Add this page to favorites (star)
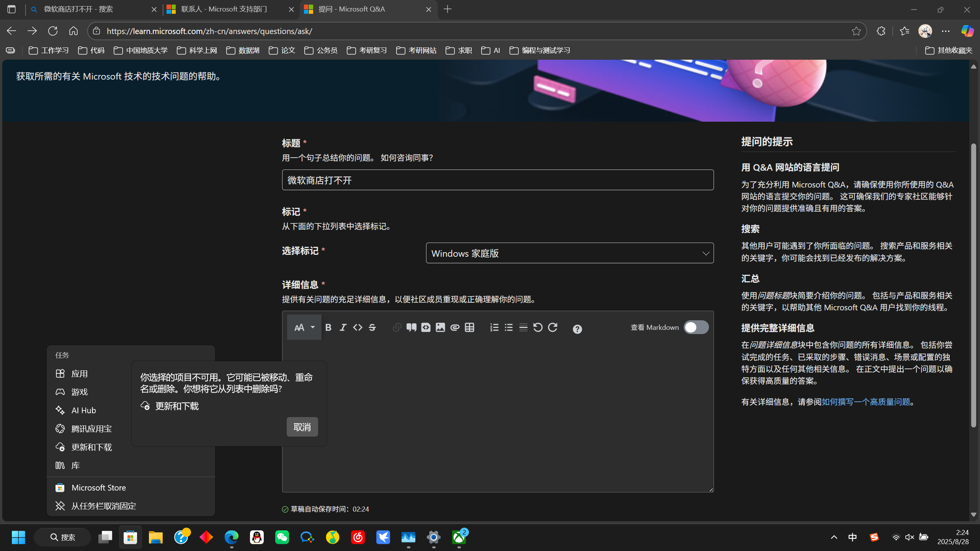This screenshot has height=551, width=980. click(856, 31)
